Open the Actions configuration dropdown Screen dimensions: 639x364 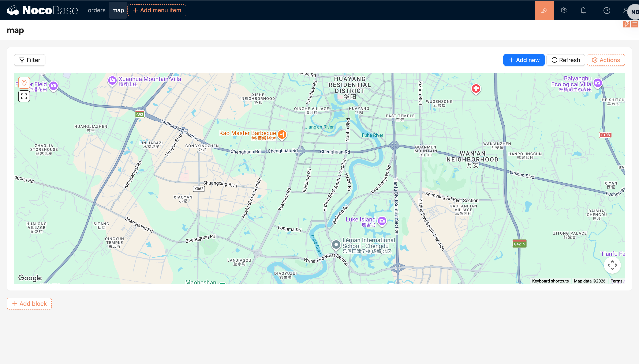606,60
